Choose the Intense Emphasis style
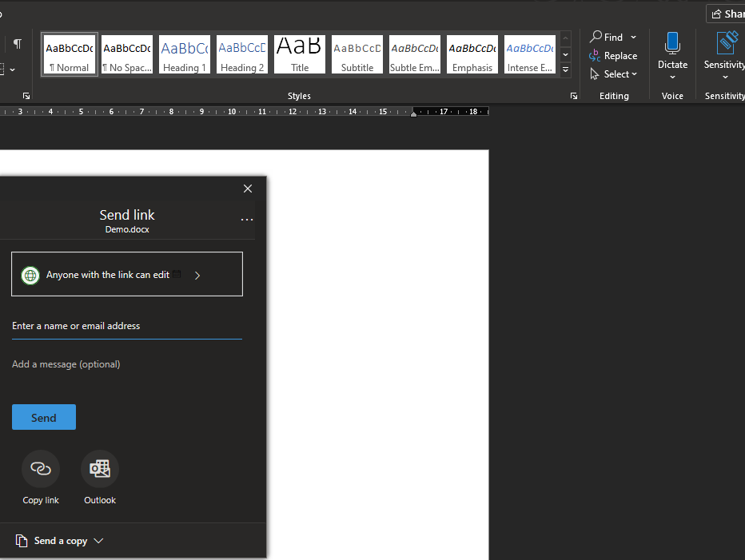 (530, 54)
